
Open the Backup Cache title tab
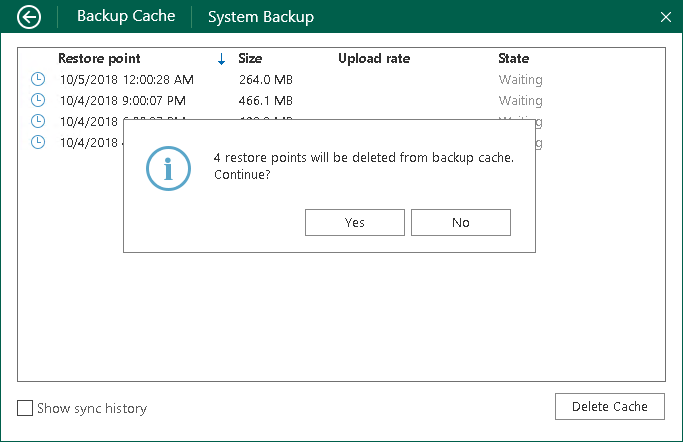(126, 17)
